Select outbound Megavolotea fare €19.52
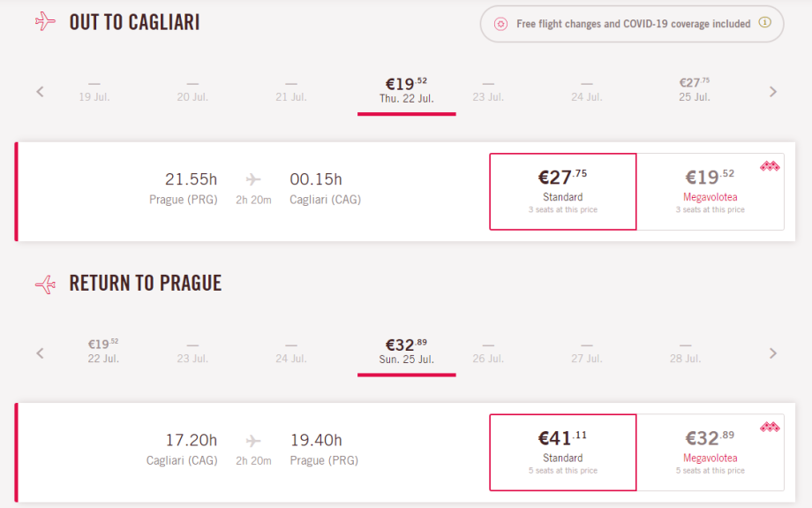Image resolution: width=812 pixels, height=508 pixels. tap(710, 192)
